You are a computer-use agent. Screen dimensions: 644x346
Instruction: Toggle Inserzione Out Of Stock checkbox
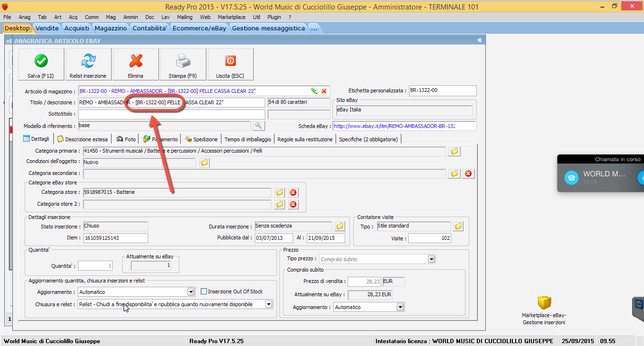[204, 291]
